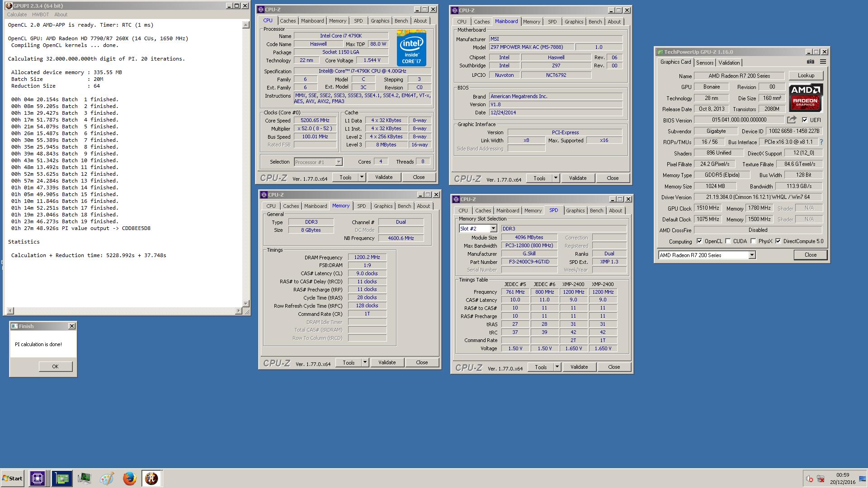Click the BIOS share/export arrow icon in GPU-Z

pyautogui.click(x=792, y=120)
